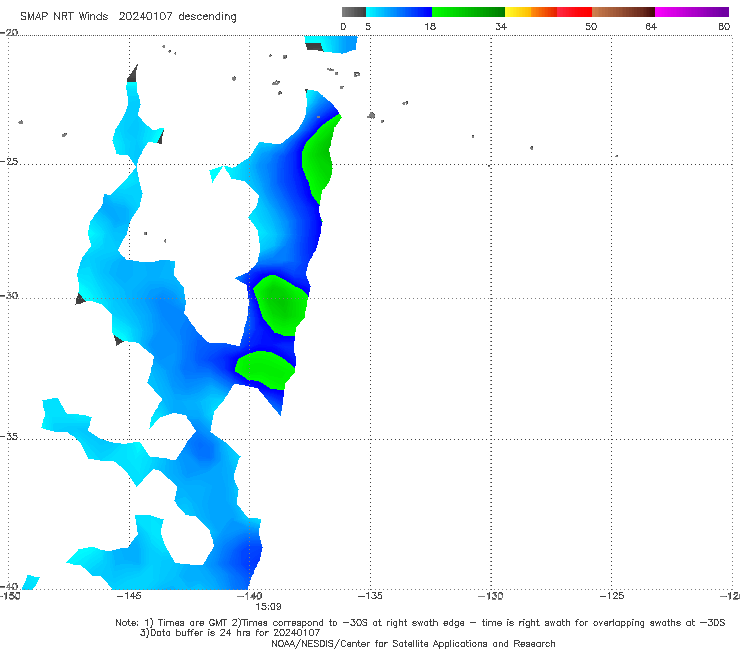Click the title text "SMAP NRT Winds"
Image resolution: width=740 pixels, height=650 pixels.
64,17
